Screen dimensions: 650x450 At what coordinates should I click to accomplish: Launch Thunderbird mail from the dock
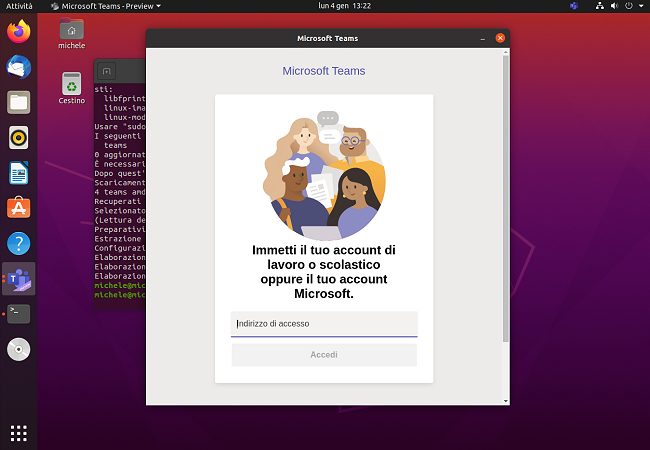coord(19,67)
